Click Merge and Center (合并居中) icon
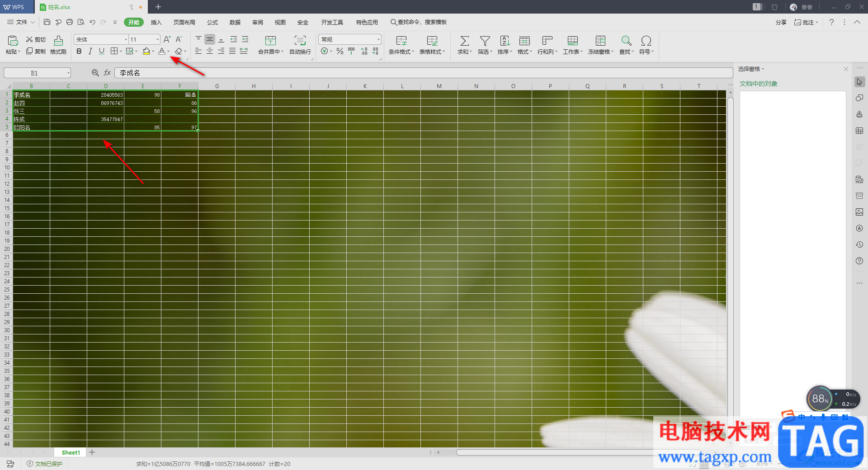868x470 pixels. point(270,41)
